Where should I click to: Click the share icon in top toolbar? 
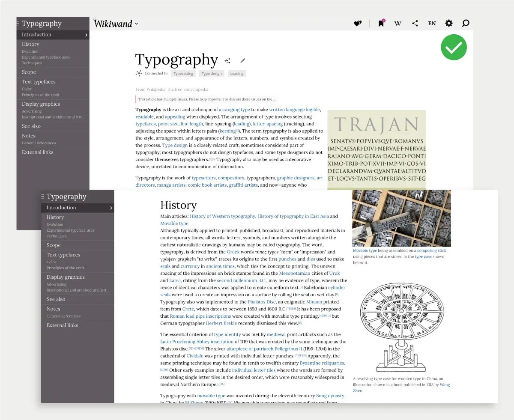(415, 24)
